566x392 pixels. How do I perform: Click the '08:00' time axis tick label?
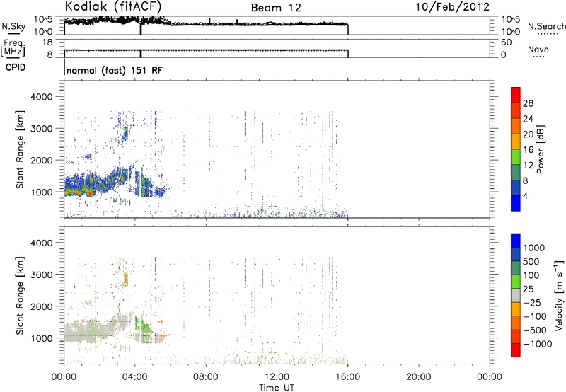tap(206, 377)
